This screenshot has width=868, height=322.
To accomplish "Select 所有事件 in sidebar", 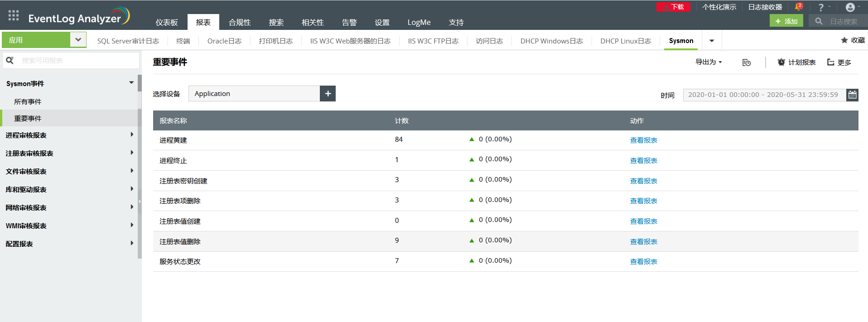I will tap(28, 102).
